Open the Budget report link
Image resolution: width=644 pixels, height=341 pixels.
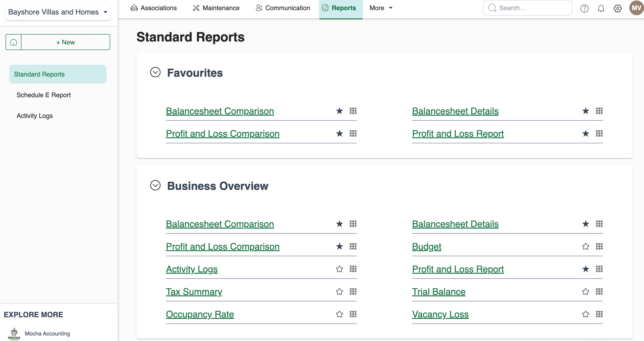tap(427, 247)
